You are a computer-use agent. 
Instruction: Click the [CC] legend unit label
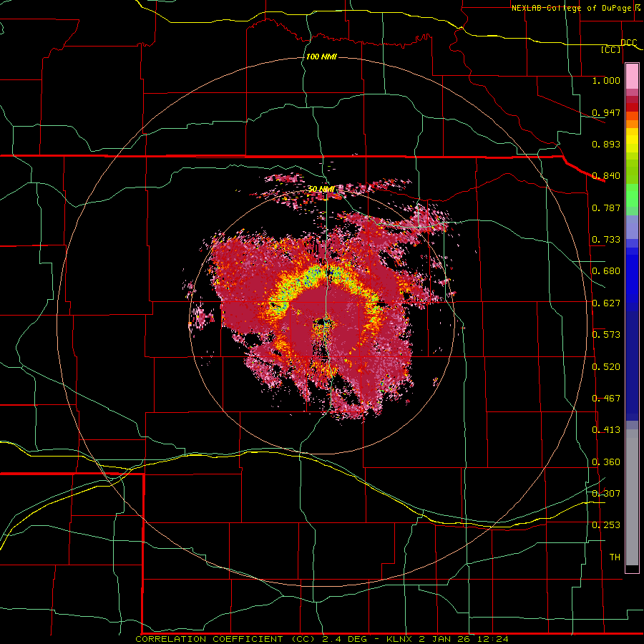[611, 50]
